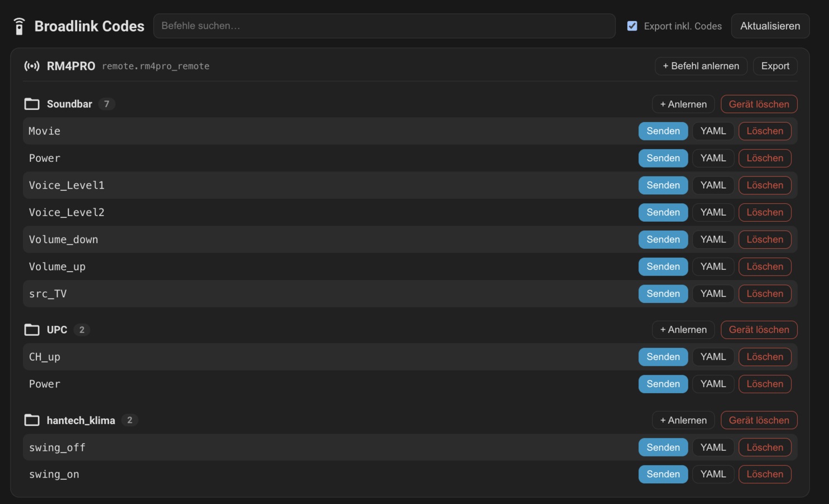Click the hantech_klima folder icon
This screenshot has width=829, height=504.
pos(32,420)
